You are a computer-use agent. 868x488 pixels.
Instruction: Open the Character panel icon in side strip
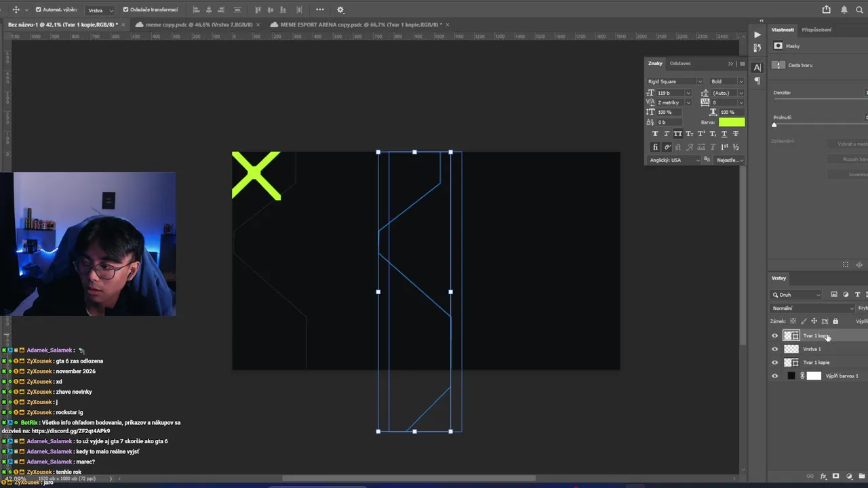[x=757, y=67]
